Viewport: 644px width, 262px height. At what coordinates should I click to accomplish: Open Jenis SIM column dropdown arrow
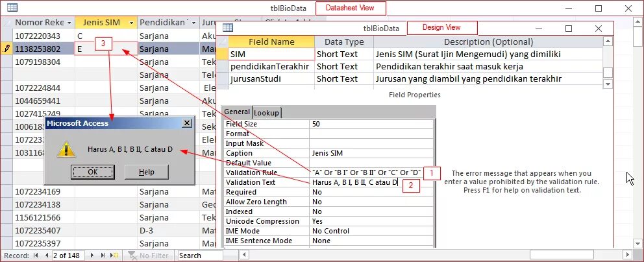131,23
